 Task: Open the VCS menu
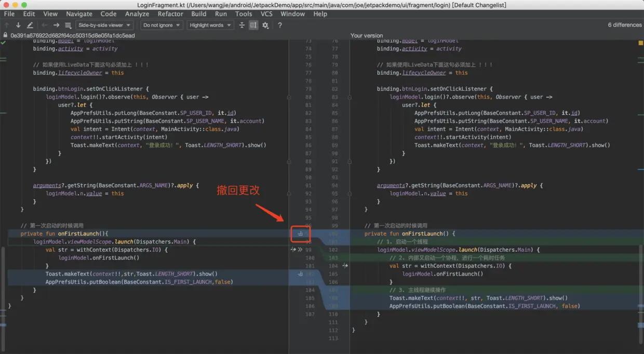pyautogui.click(x=266, y=14)
